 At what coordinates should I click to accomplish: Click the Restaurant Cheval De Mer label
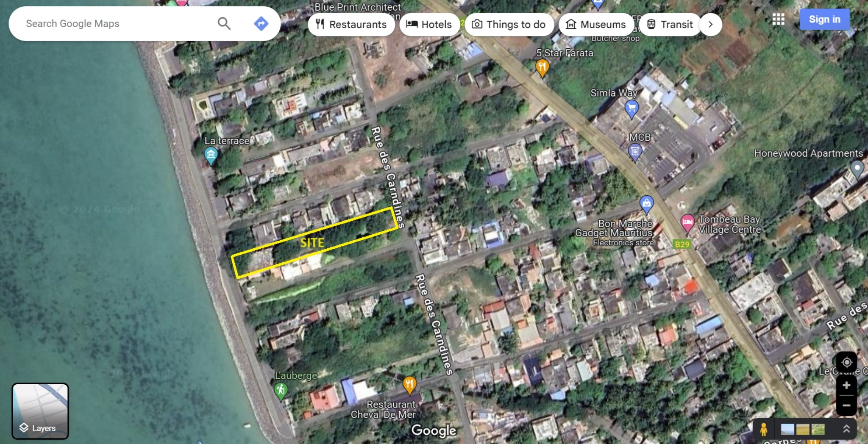click(x=384, y=409)
